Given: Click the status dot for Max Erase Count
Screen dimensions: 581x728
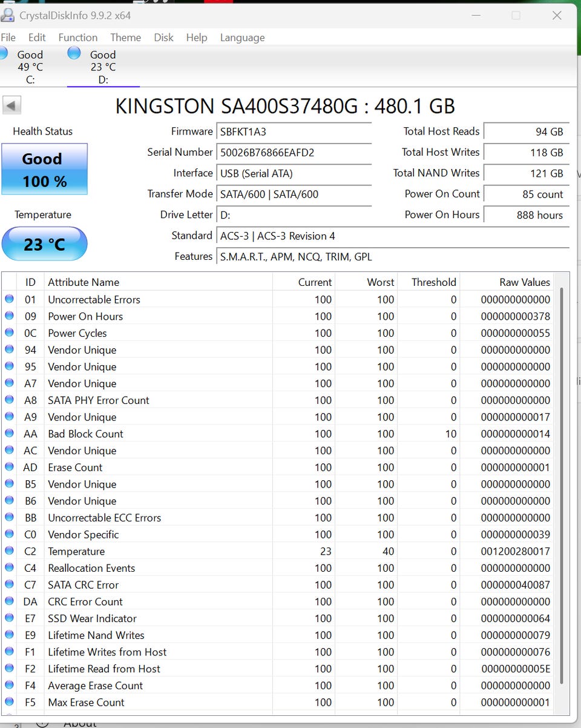Looking at the screenshot, I should click(9, 702).
